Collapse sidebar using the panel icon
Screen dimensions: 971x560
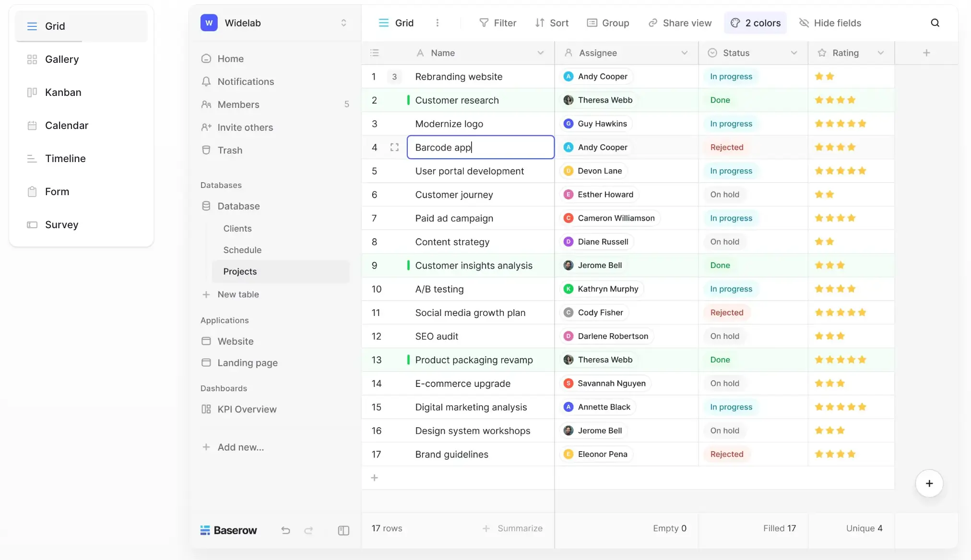pyautogui.click(x=343, y=530)
